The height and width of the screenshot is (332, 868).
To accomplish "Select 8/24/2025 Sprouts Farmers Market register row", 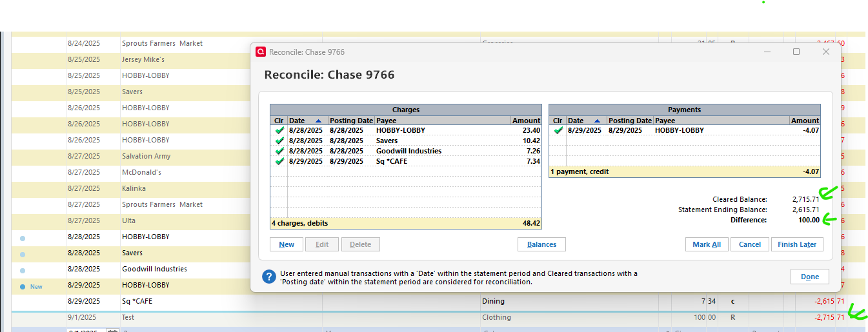I will 131,43.
